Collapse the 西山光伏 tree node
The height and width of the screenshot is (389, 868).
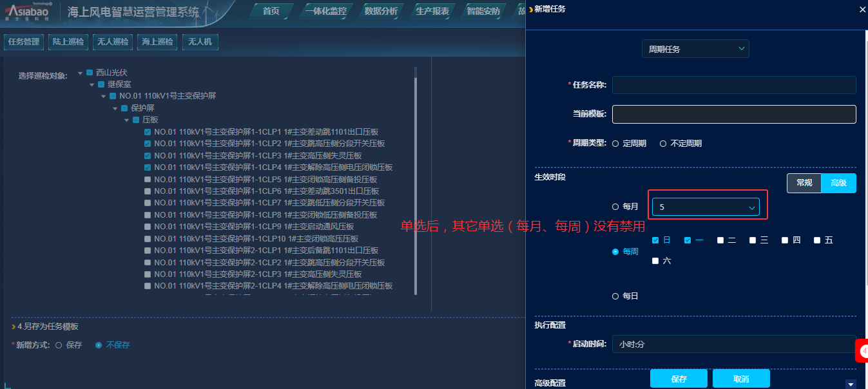pyautogui.click(x=80, y=73)
